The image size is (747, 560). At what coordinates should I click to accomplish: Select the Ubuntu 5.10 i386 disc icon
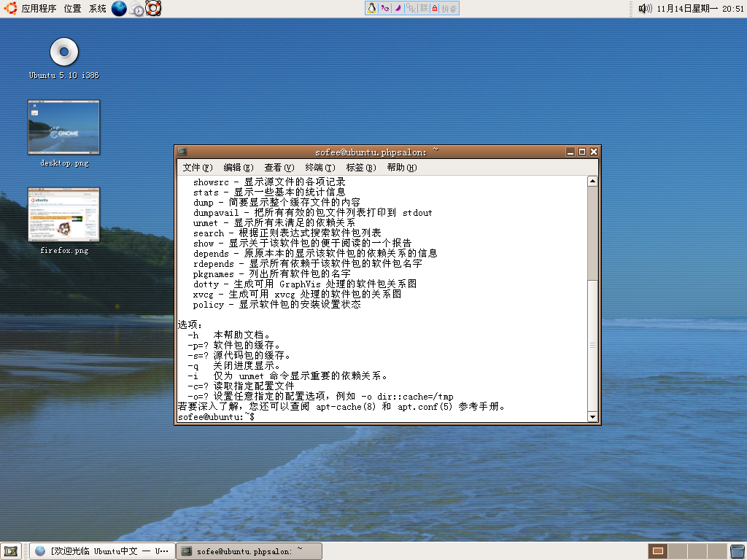coord(64,58)
